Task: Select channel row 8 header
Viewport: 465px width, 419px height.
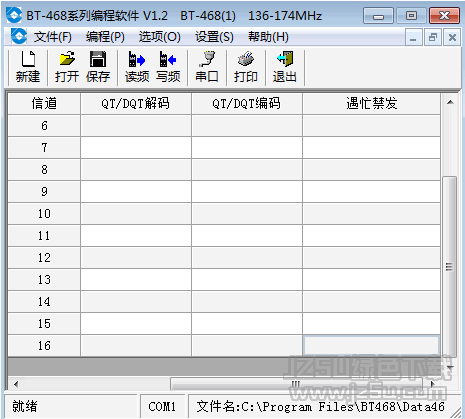Action: [44, 170]
